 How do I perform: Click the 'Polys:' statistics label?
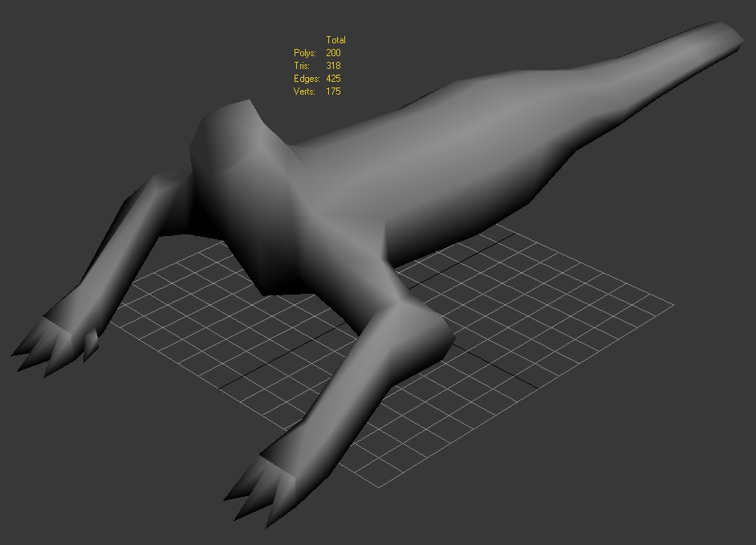pyautogui.click(x=305, y=53)
